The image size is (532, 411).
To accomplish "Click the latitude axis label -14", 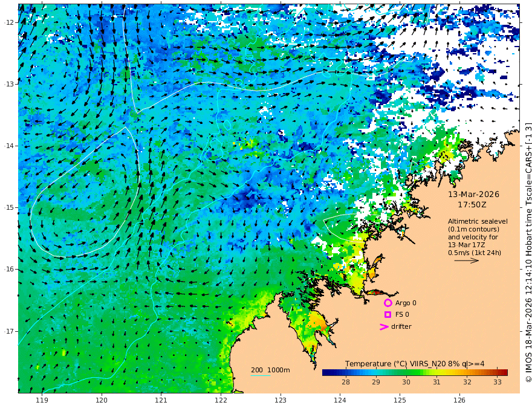I will pyautogui.click(x=9, y=146).
